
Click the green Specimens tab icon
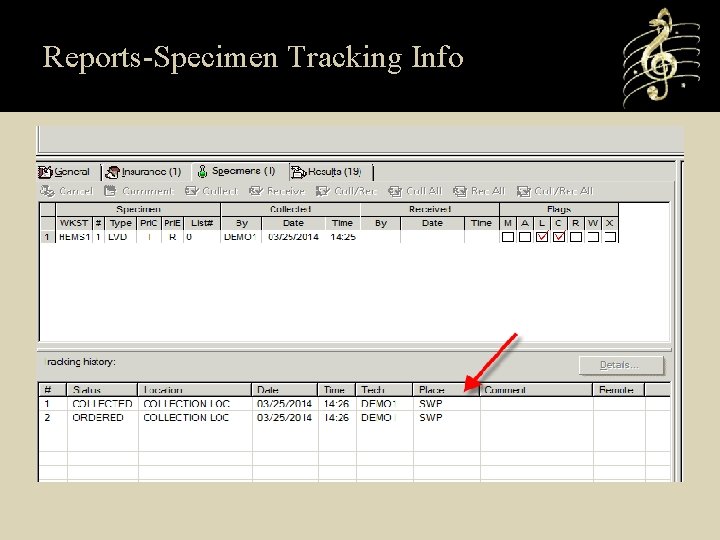click(202, 172)
